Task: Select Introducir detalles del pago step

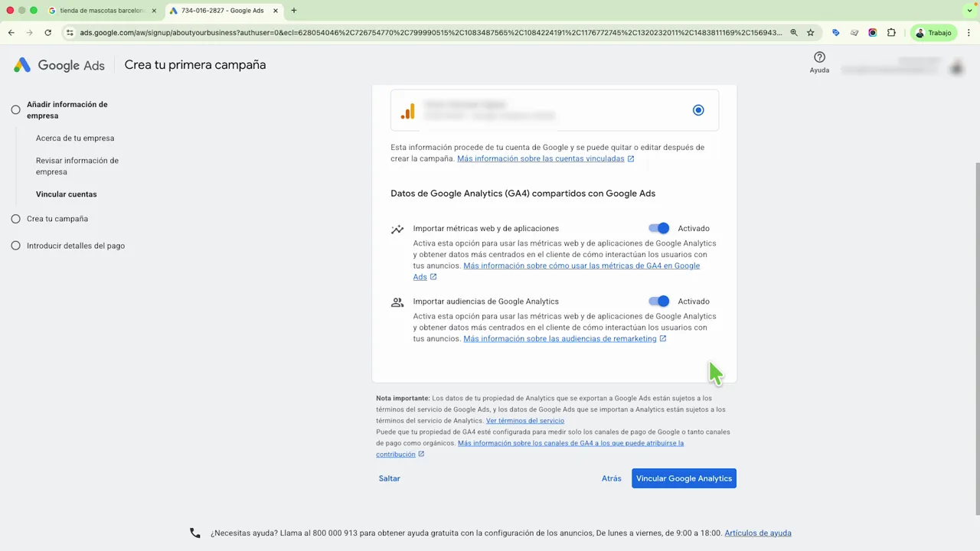Action: (76, 246)
